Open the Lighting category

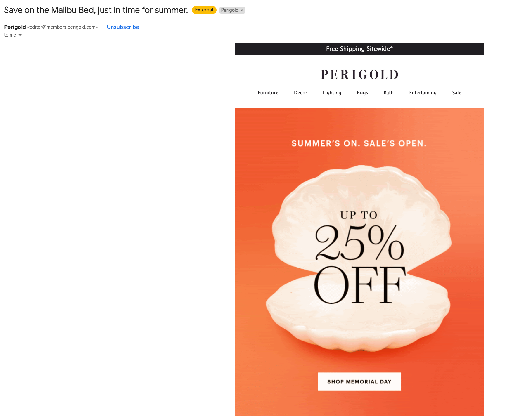[332, 93]
